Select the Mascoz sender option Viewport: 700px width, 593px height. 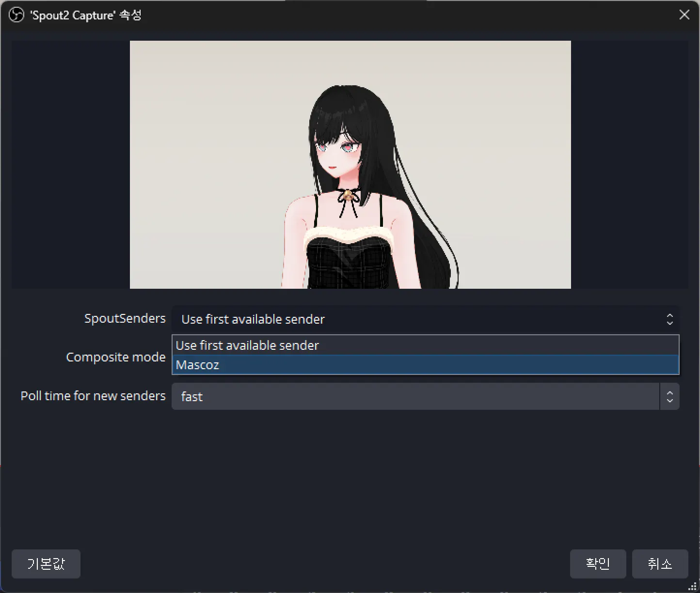point(425,365)
